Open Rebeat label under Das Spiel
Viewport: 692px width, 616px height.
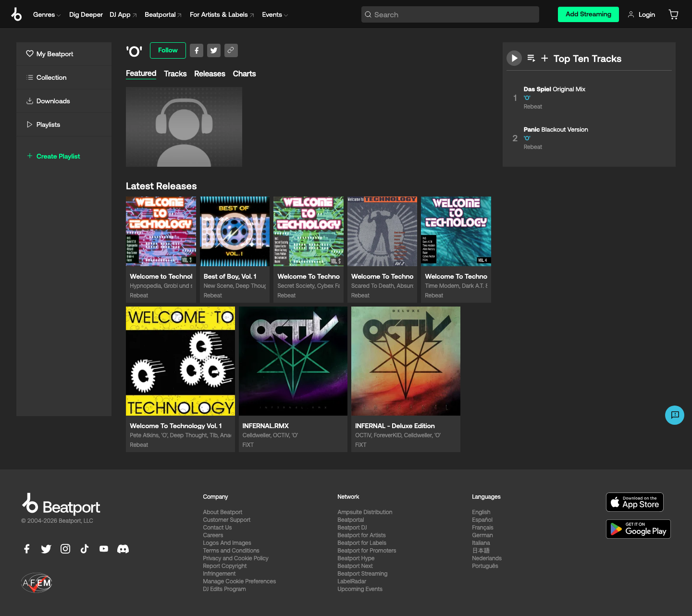(532, 107)
